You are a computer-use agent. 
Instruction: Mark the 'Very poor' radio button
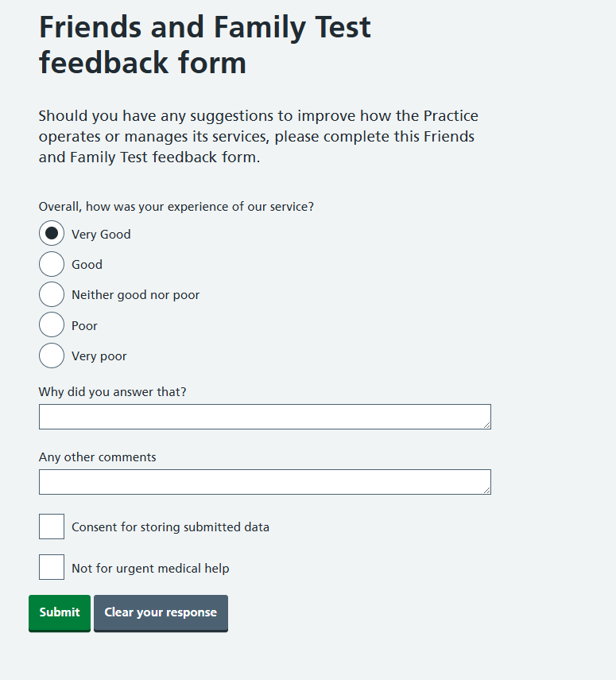tap(52, 356)
